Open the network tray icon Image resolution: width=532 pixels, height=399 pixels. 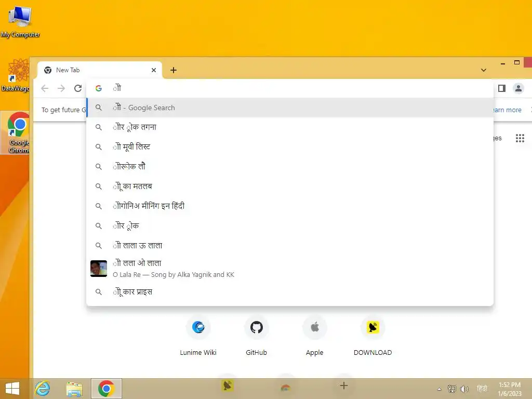point(451,389)
